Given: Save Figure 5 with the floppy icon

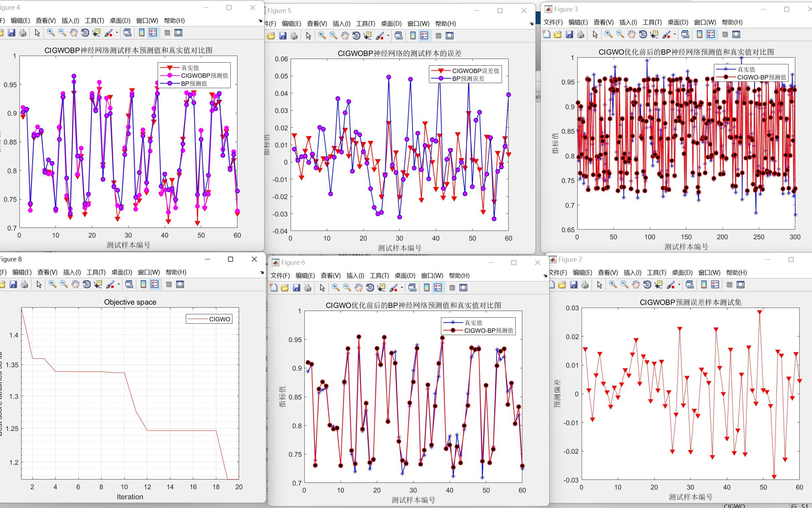Looking at the screenshot, I should (283, 36).
